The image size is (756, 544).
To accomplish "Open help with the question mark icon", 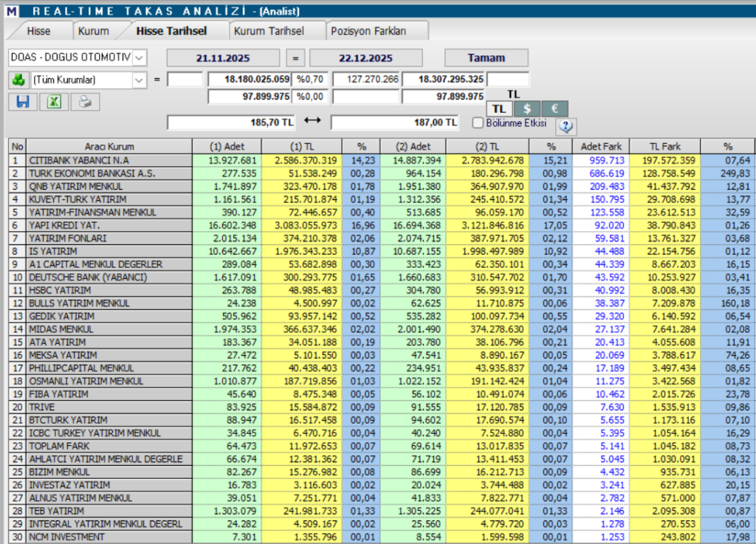I will tap(566, 126).
